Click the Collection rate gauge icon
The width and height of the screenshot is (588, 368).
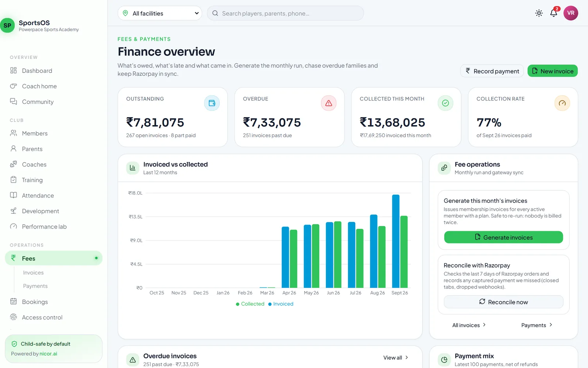pyautogui.click(x=562, y=103)
